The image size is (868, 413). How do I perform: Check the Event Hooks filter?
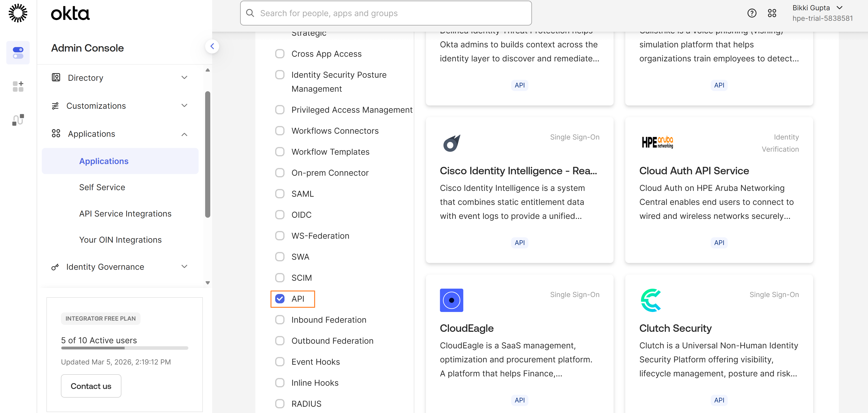pos(280,362)
